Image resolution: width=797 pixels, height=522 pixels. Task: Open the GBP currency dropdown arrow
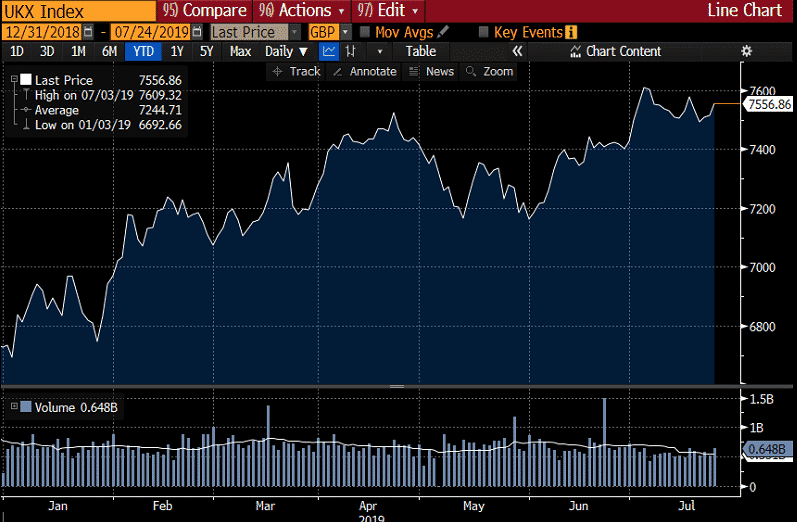(x=345, y=32)
